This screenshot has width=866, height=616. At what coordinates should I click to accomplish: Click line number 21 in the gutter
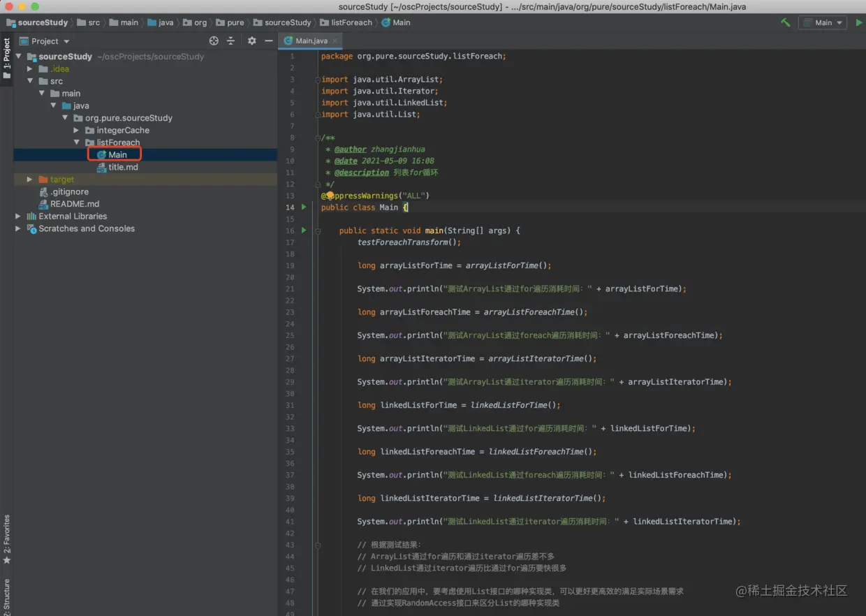coord(291,288)
